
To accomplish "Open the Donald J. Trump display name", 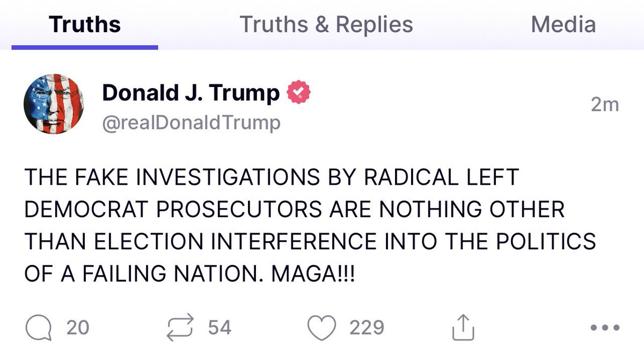I will (191, 93).
